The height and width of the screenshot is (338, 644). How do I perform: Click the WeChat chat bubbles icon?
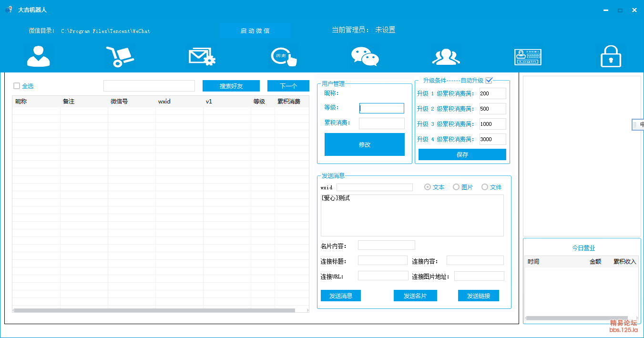365,56
